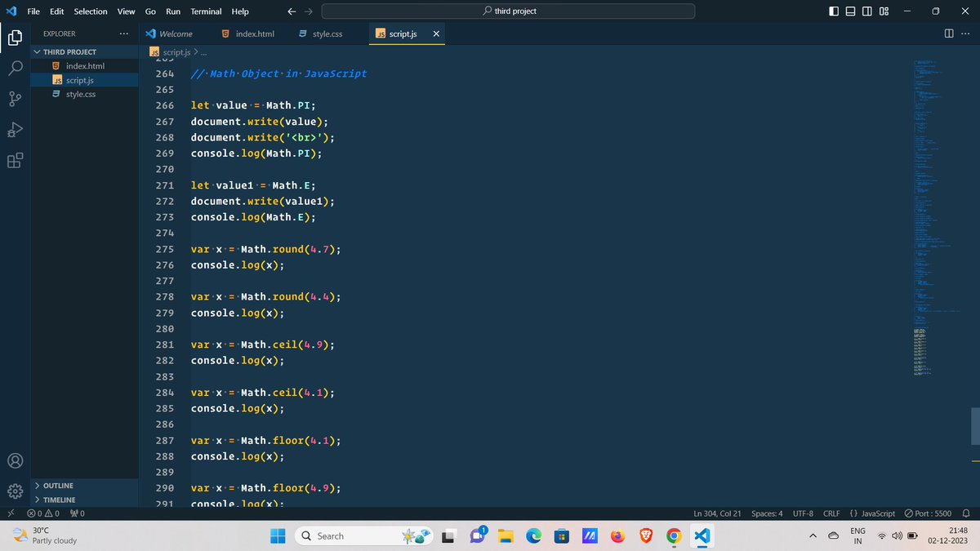Viewport: 980px width, 551px height.
Task: Click the editor vertical scrollbar thumb
Action: click(x=974, y=426)
